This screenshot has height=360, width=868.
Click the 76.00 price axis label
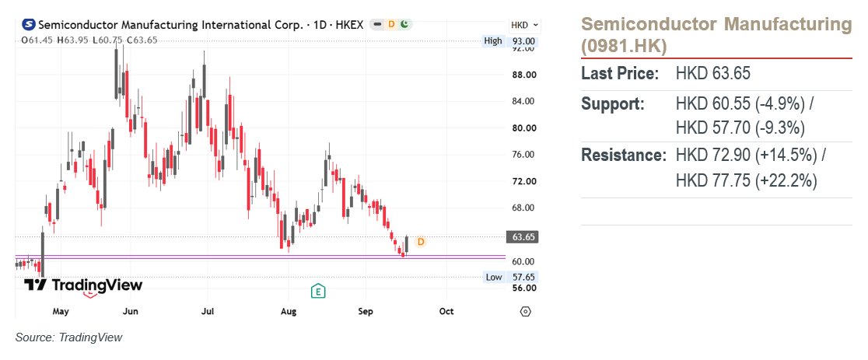tap(523, 154)
